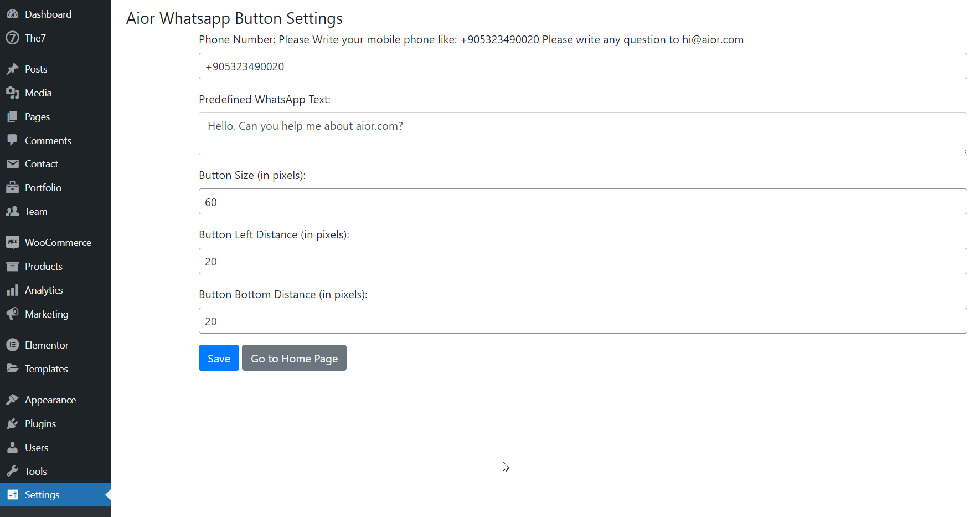Open the Marketing megaphone icon

[12, 314]
